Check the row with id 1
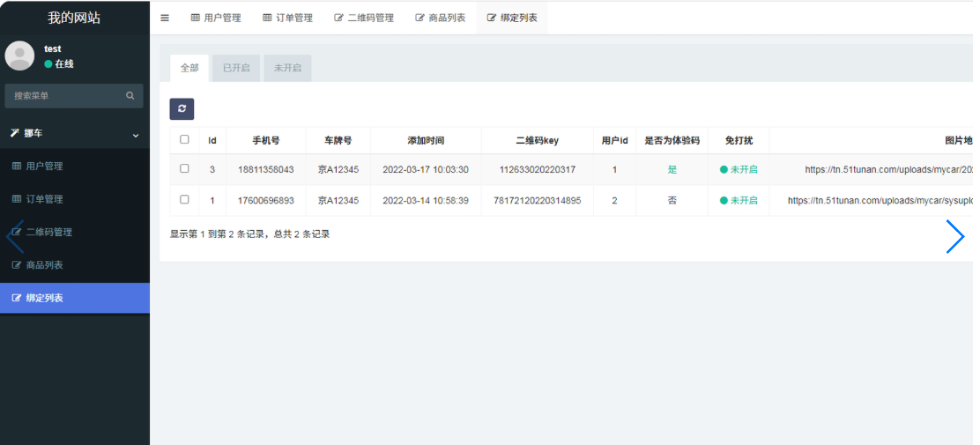 (x=184, y=199)
